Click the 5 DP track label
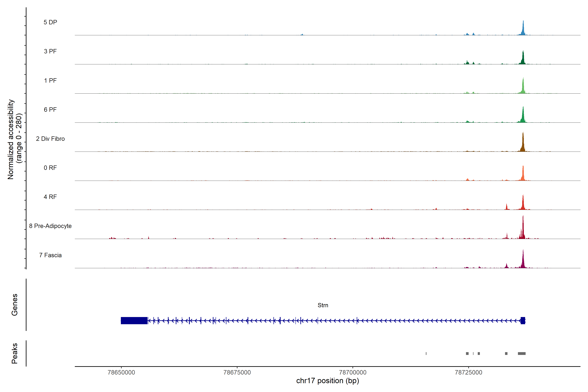The width and height of the screenshot is (588, 392). tap(50, 22)
